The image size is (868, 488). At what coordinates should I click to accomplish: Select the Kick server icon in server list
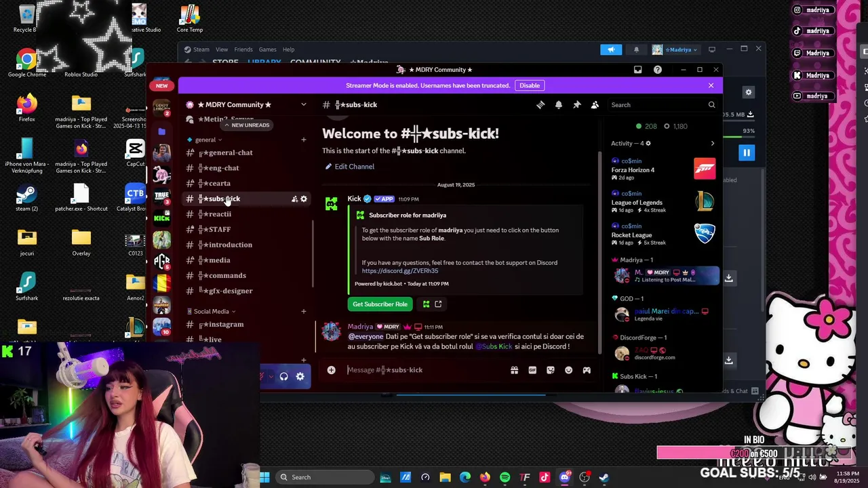pos(161,218)
